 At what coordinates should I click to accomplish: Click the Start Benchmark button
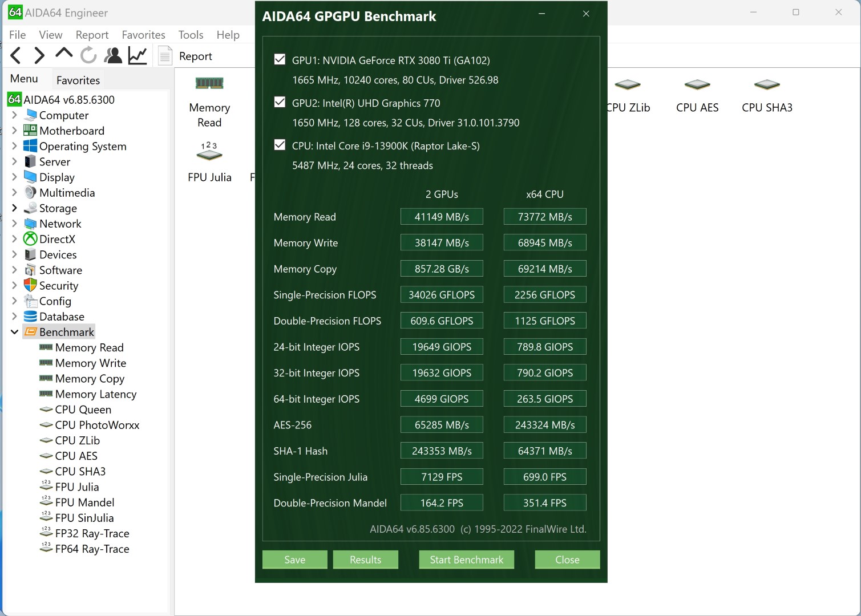tap(467, 560)
